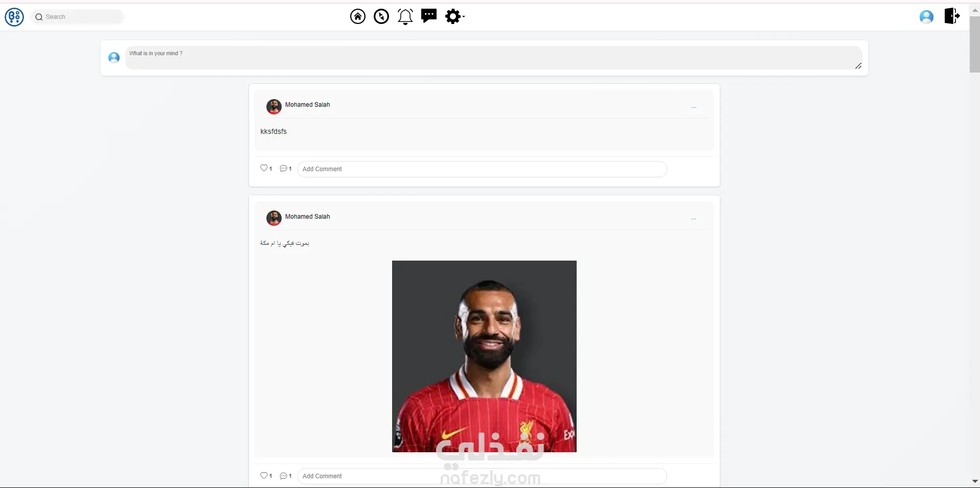Image resolution: width=980 pixels, height=488 pixels.
Task: Open the Mohamed Salah post image
Action: [484, 356]
